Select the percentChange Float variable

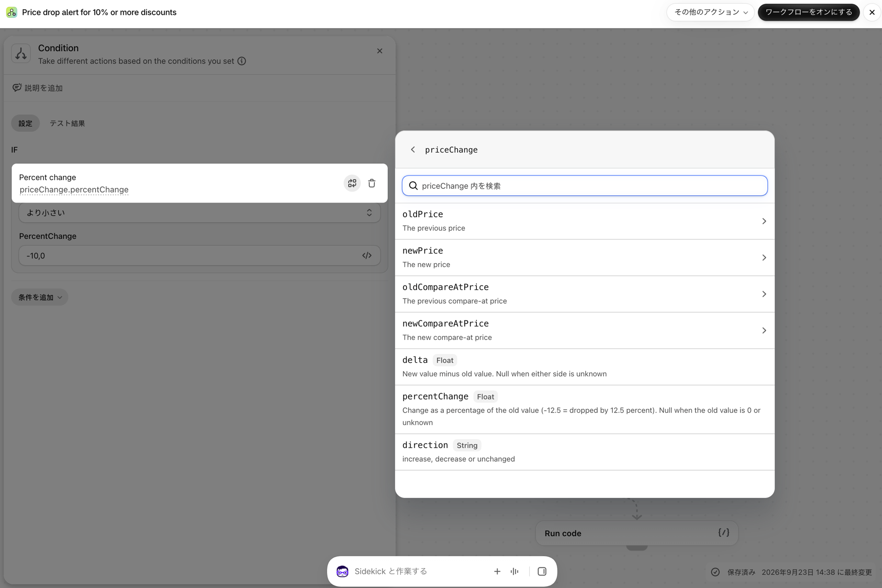tap(584, 409)
